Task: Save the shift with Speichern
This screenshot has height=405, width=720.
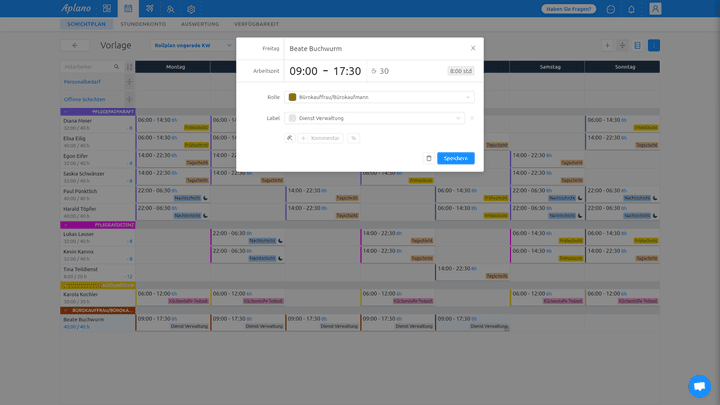Action: pyautogui.click(x=456, y=158)
